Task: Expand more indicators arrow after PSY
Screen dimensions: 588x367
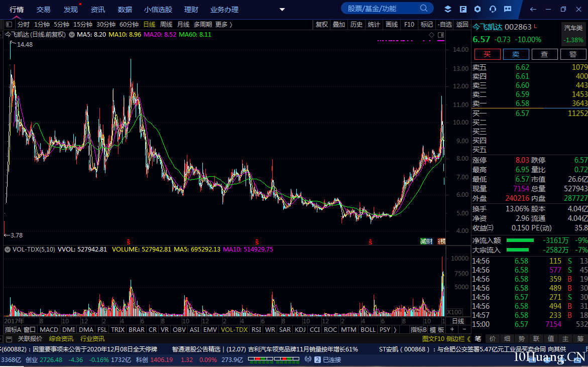Action: point(395,329)
